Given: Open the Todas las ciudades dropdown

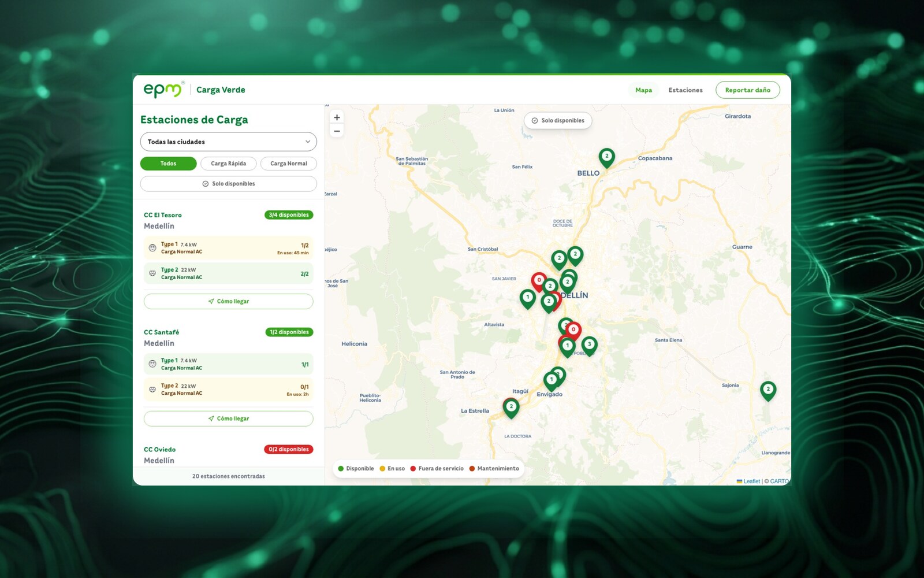Looking at the screenshot, I should [229, 142].
